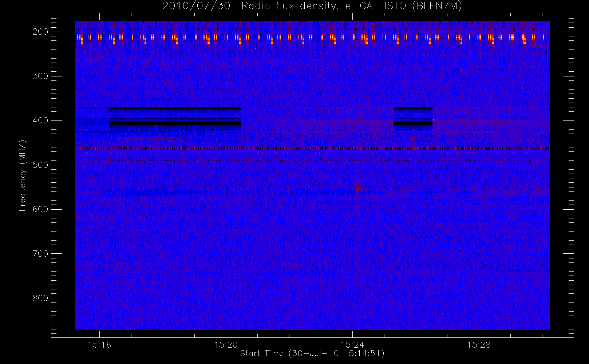589x364 pixels.
Task: Click the 15:24 time tick label
Action: [x=352, y=345]
